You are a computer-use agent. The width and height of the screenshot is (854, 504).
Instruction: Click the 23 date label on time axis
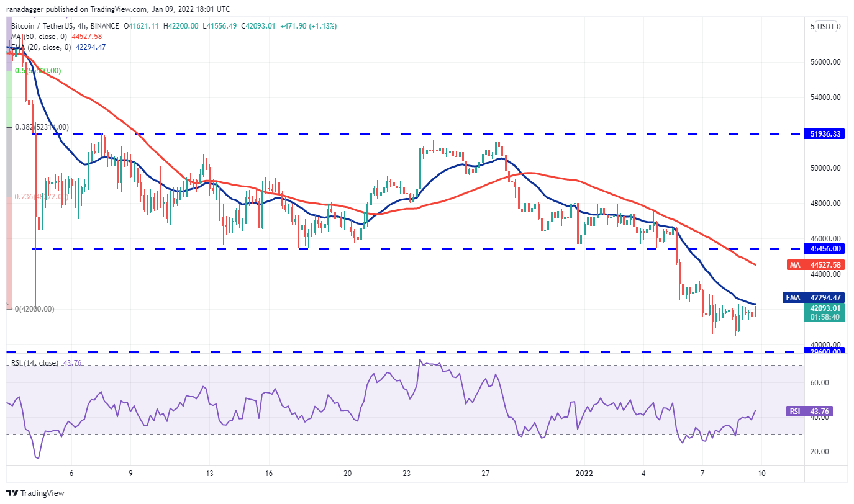[x=407, y=473]
